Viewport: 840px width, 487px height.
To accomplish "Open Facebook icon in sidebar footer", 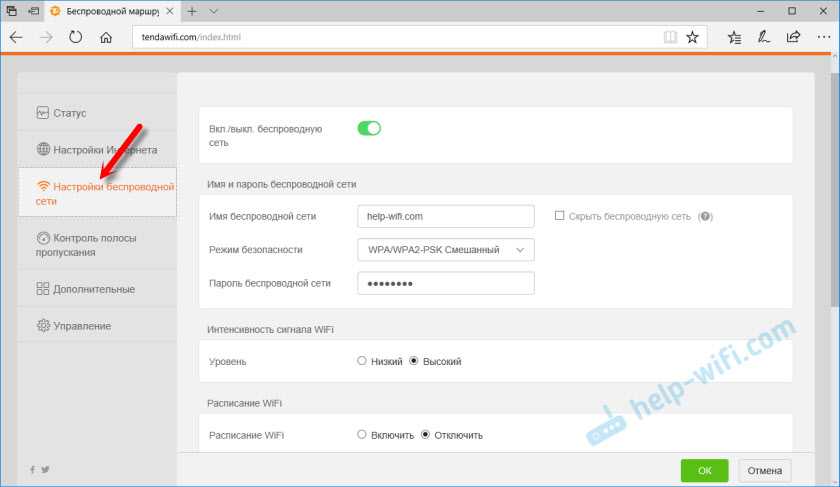I will coord(32,469).
